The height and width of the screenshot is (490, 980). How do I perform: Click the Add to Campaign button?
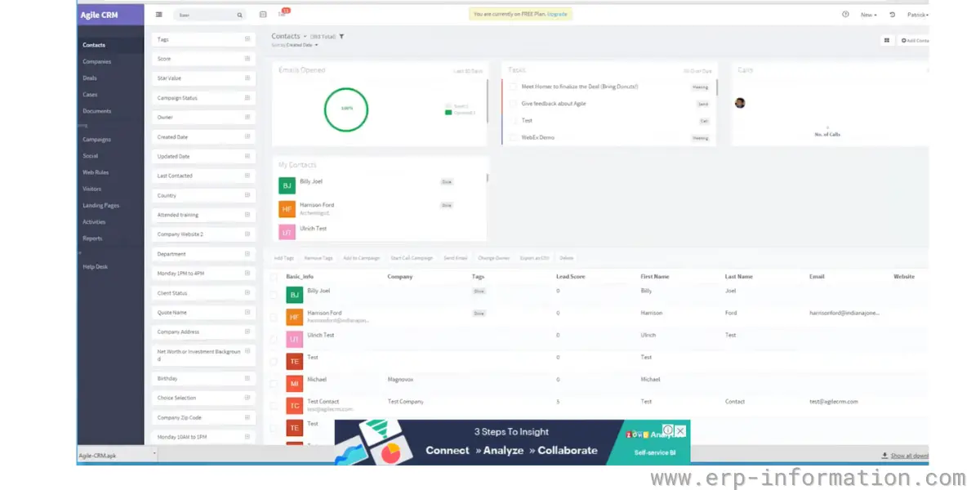362,258
